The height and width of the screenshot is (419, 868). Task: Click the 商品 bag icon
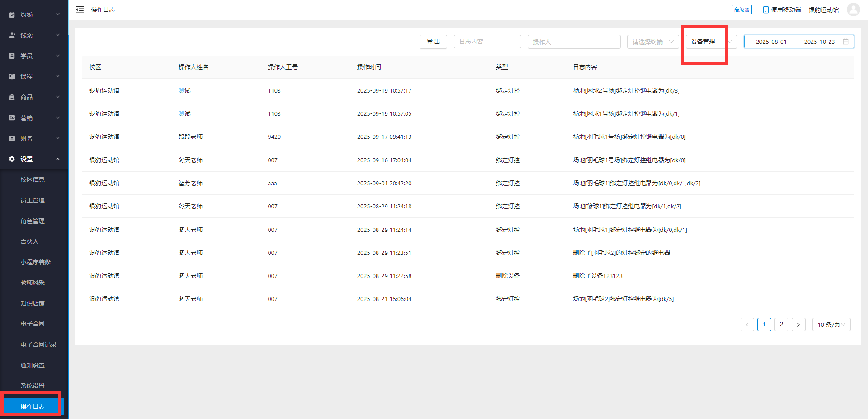[12, 97]
